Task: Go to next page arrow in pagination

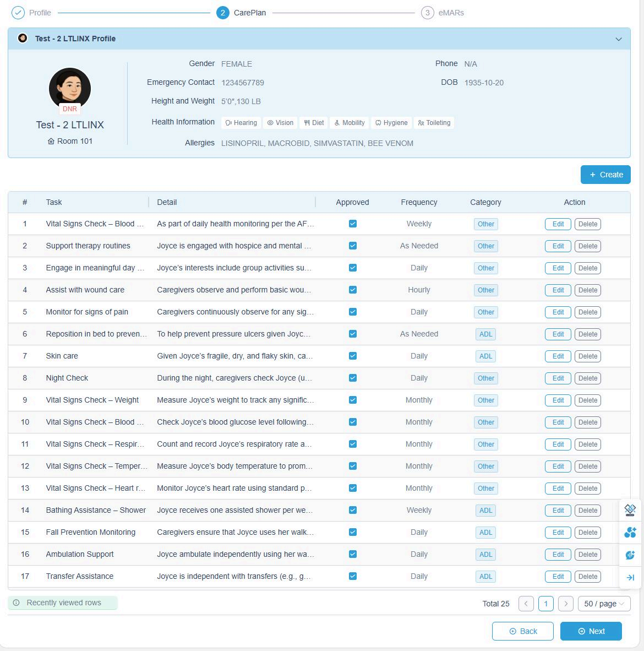Action: click(565, 604)
